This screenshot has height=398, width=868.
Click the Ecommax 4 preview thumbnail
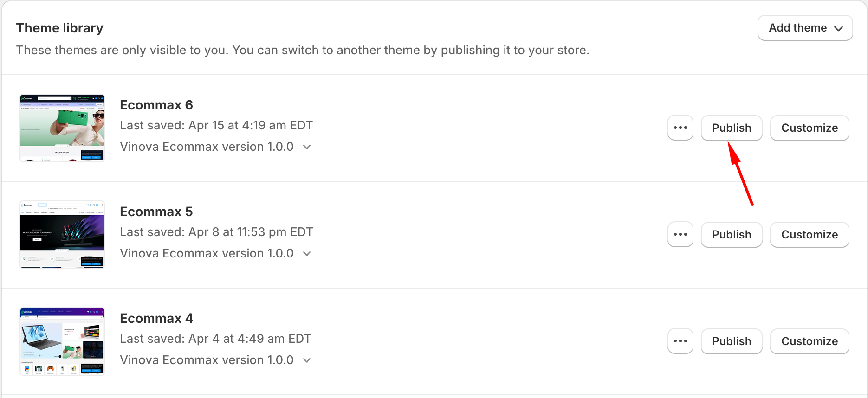point(62,341)
